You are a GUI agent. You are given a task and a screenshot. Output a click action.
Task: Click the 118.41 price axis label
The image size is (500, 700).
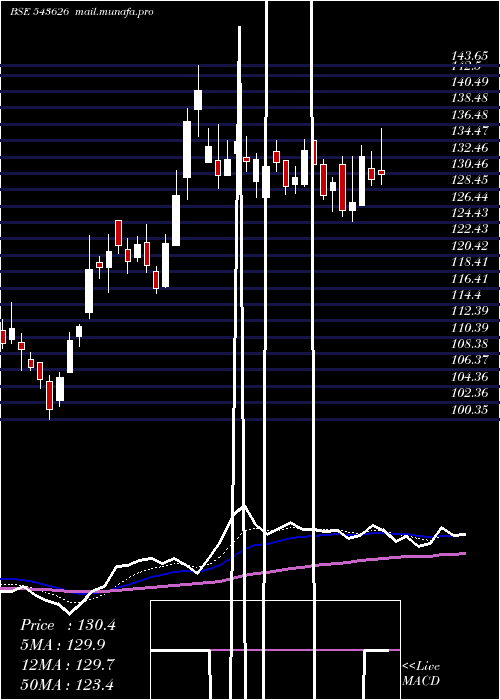coord(470,262)
